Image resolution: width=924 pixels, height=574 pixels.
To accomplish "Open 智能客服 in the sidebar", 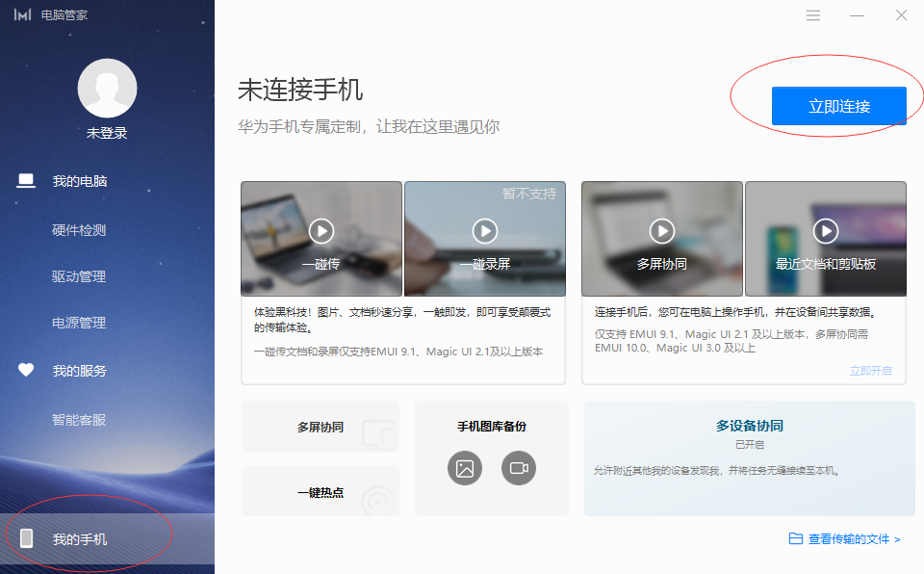I will click(x=79, y=420).
